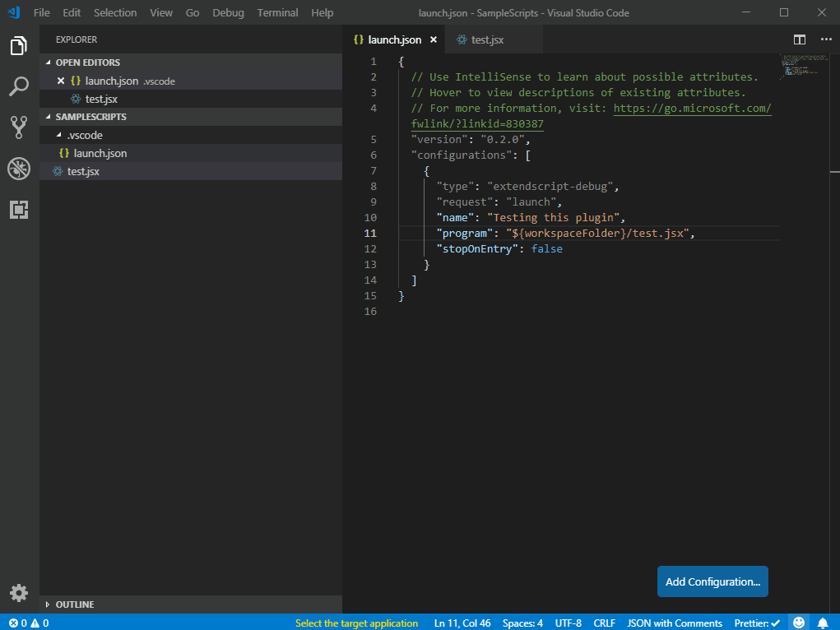The width and height of the screenshot is (840, 630).
Task: Open the File menu
Action: tap(41, 13)
